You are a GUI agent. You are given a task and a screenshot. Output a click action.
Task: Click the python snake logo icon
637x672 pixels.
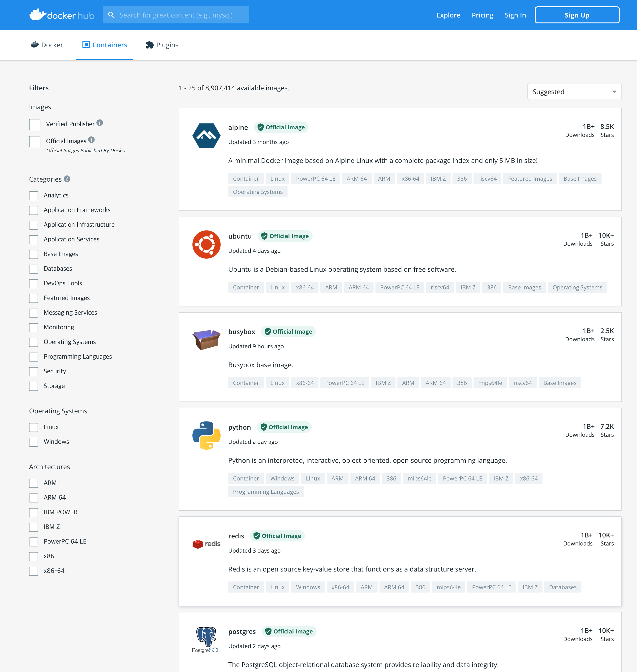tap(206, 435)
